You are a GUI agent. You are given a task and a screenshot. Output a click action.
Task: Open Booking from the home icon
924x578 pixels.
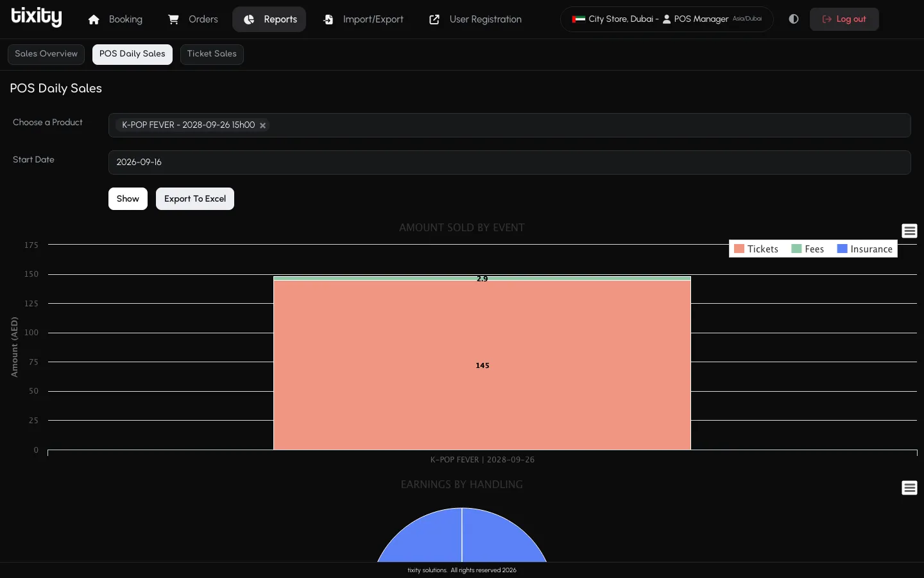[x=116, y=19]
